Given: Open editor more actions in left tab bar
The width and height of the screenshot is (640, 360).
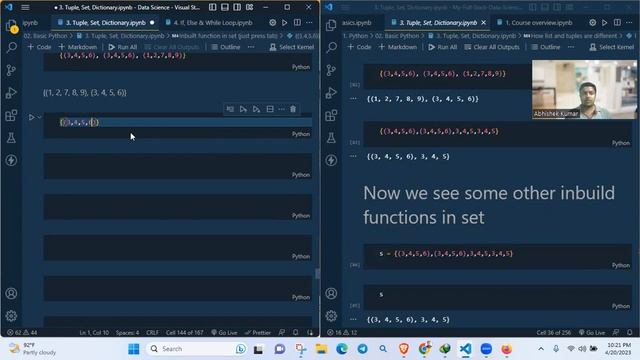Looking at the screenshot, I should pos(309,23).
